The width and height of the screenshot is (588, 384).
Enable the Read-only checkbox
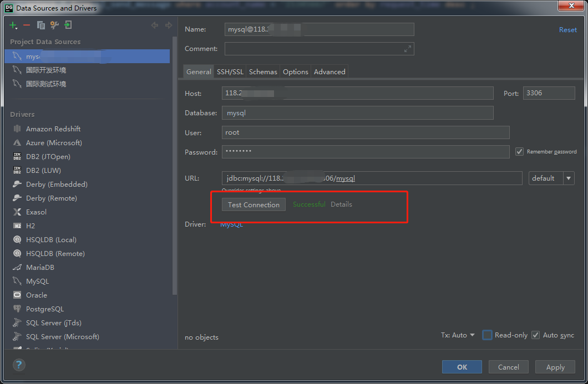click(x=487, y=335)
